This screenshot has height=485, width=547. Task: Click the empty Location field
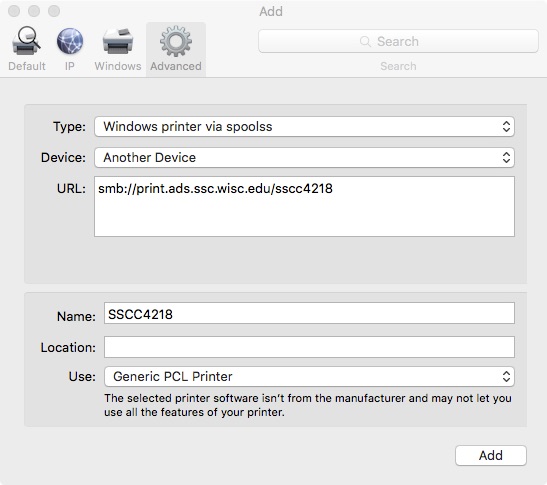tap(309, 347)
